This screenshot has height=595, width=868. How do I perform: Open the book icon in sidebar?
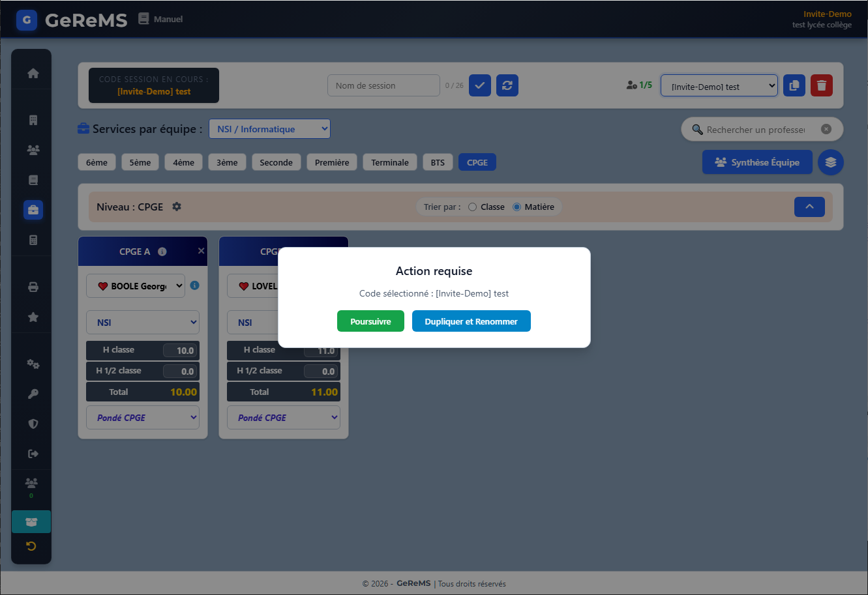click(33, 180)
